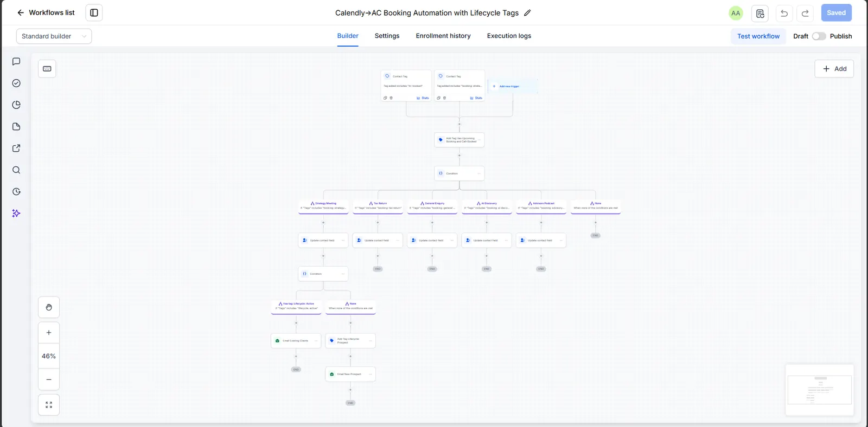The image size is (868, 427).
Task: Go back to Workflows list
Action: [46, 12]
